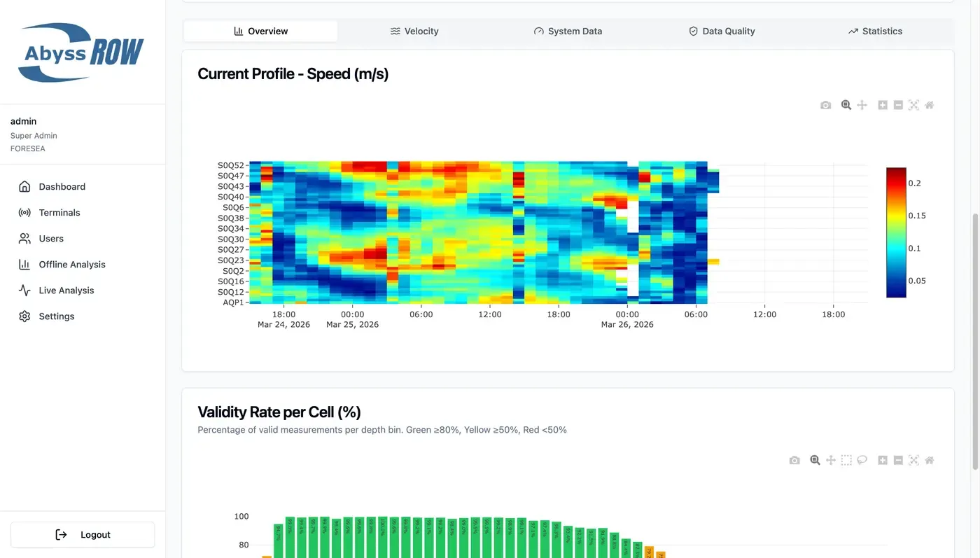Click the Mar 25, 2026 date label
Screen dimensions: 980x558
(x=352, y=325)
